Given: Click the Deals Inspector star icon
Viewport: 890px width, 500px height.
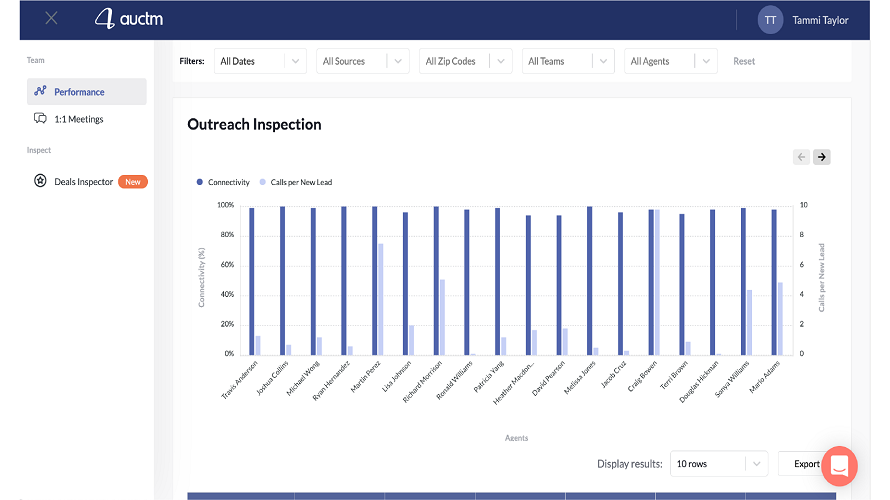Looking at the screenshot, I should pos(40,181).
